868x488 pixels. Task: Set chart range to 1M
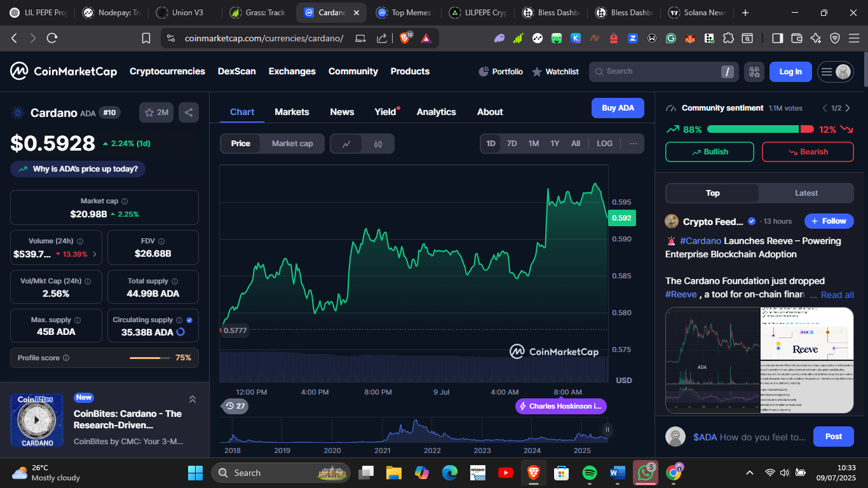tap(534, 144)
